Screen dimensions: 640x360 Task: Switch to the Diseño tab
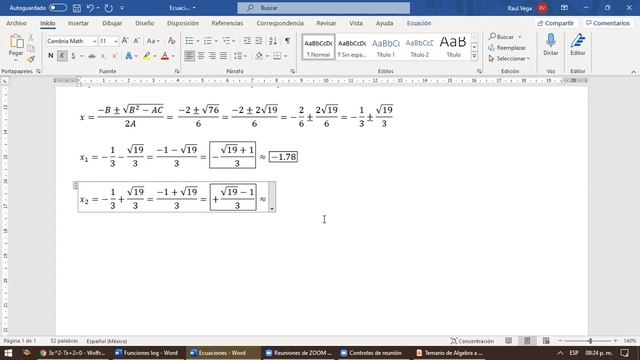click(144, 23)
